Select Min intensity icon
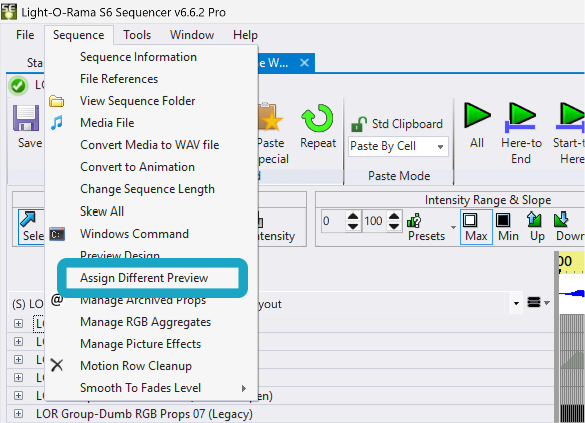The height and width of the screenshot is (423, 585). (x=503, y=220)
